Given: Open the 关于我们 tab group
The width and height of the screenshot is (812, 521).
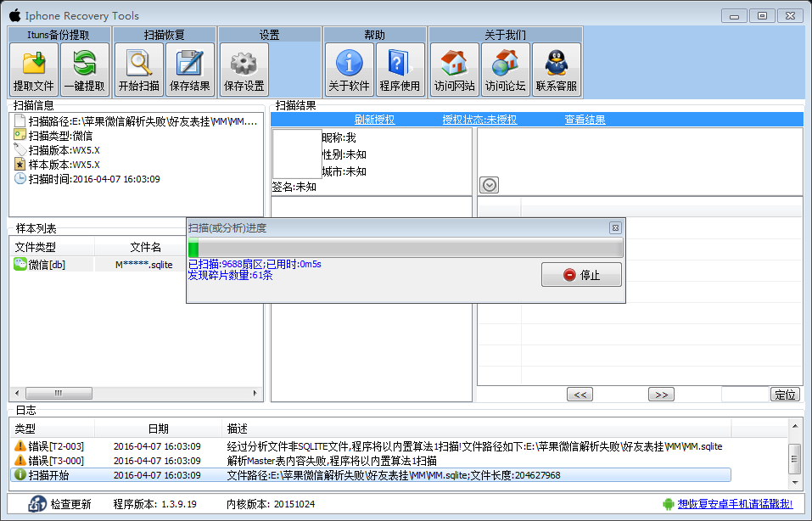Looking at the screenshot, I should click(506, 35).
